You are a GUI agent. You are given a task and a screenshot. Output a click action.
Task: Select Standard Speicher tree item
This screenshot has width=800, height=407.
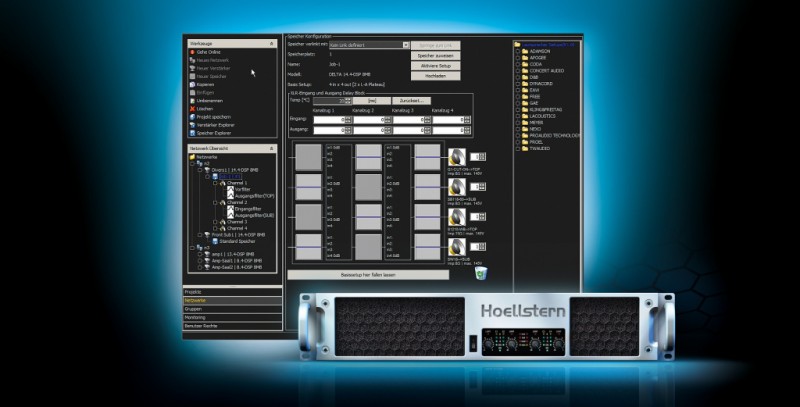tap(234, 241)
